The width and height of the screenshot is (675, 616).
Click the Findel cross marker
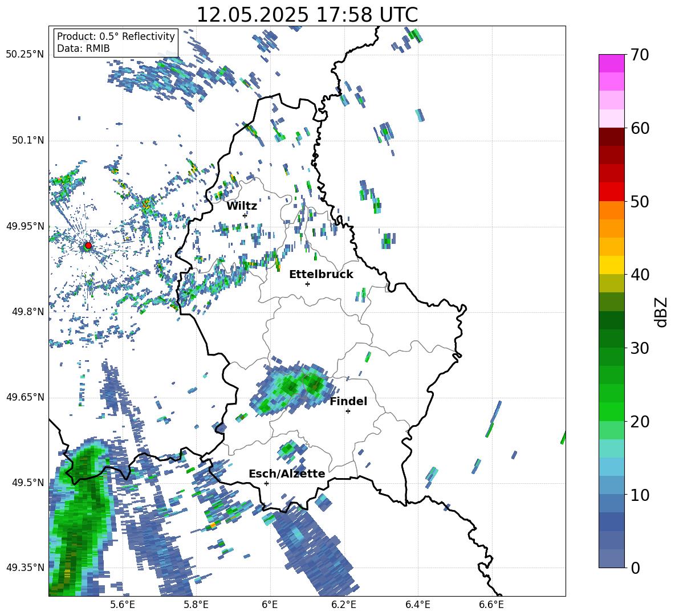click(348, 411)
